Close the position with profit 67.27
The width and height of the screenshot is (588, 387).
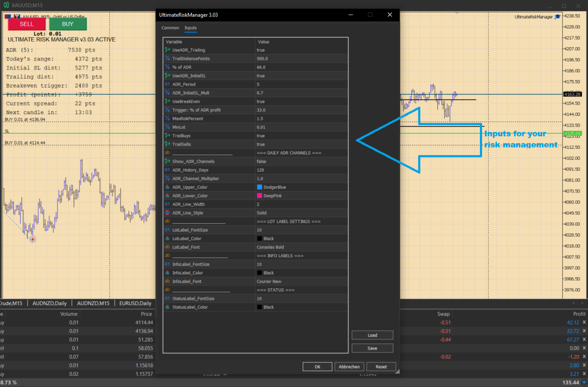point(584,339)
